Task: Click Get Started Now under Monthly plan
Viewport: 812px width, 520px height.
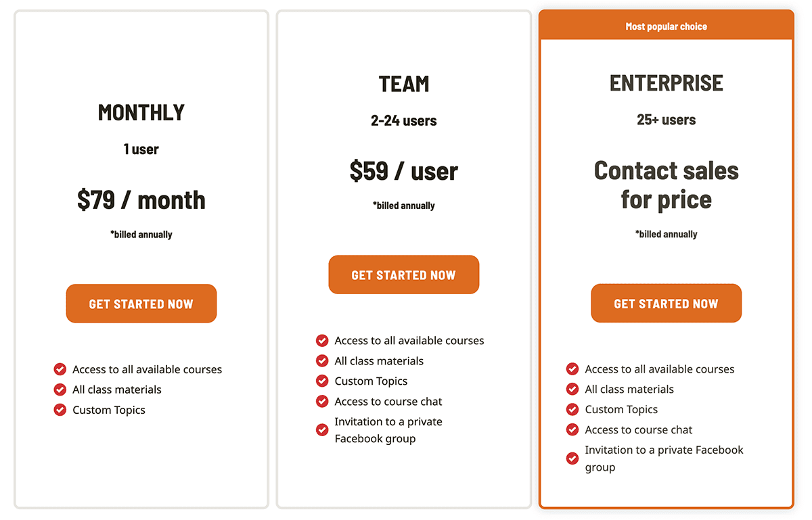Action: click(x=141, y=304)
